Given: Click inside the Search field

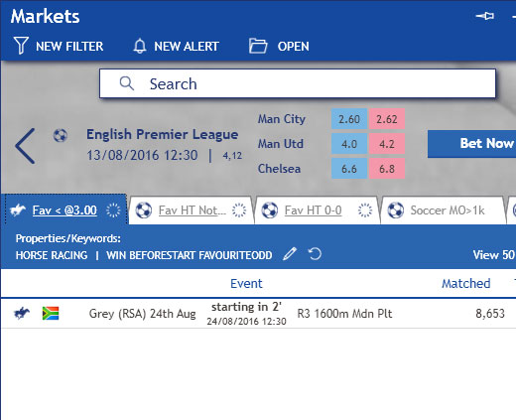Looking at the screenshot, I should (298, 83).
